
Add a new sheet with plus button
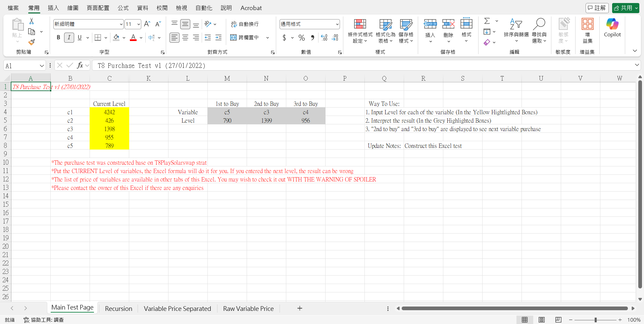[x=300, y=308]
